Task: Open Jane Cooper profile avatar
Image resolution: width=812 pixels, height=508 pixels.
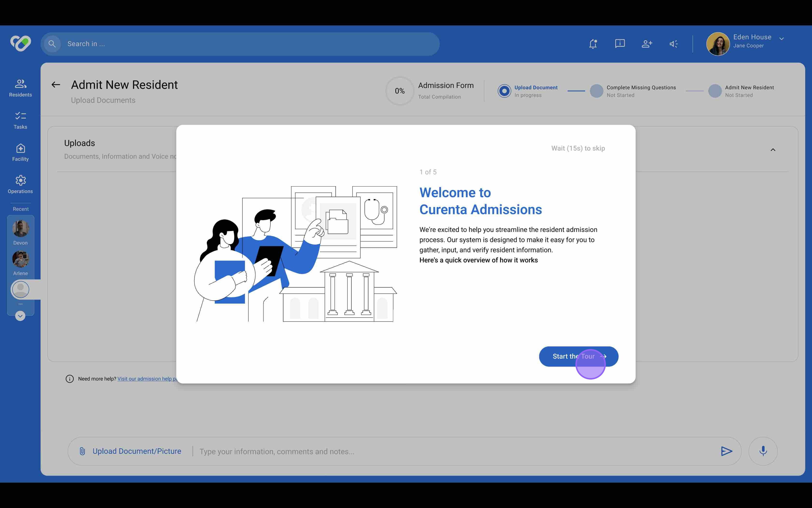Action: coord(718,44)
